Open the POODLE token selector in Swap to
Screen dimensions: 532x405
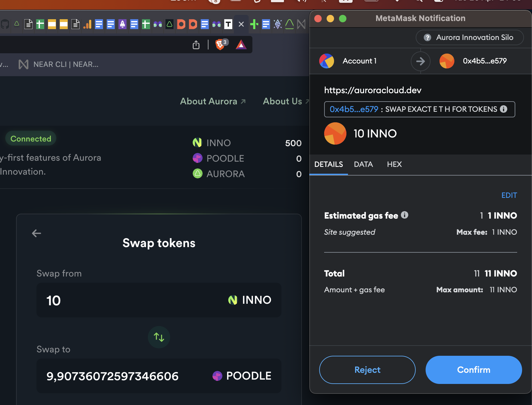coord(242,376)
